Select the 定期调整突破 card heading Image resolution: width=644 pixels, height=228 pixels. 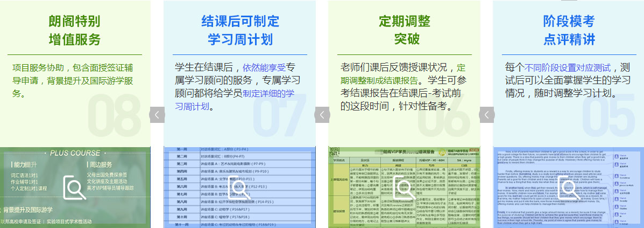pos(404,30)
